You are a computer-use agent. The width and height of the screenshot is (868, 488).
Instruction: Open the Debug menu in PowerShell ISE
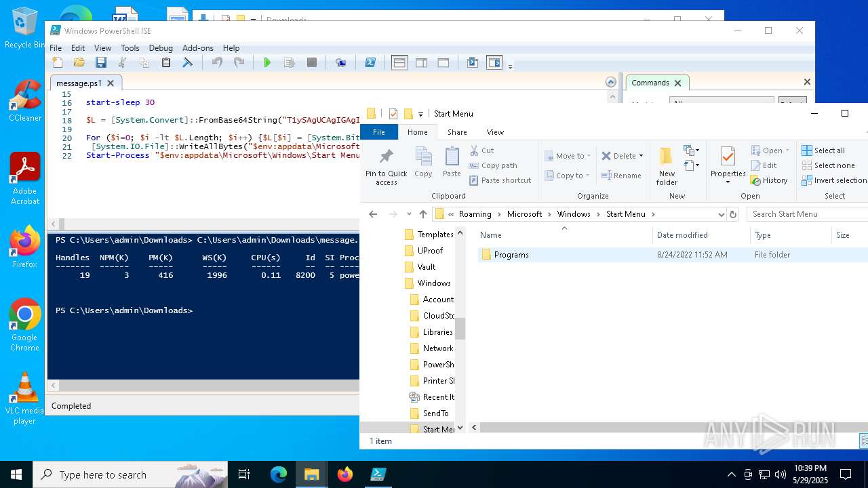pos(161,48)
